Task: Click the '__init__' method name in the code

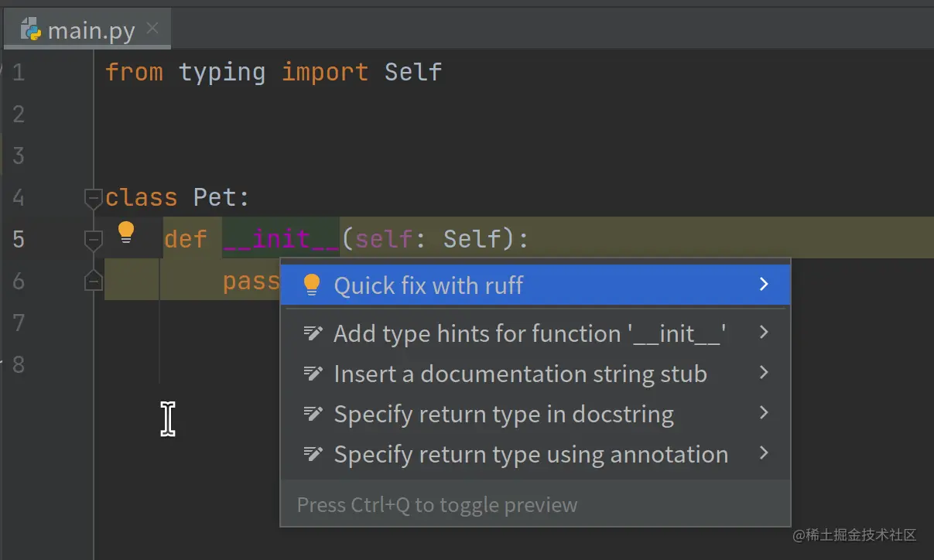Action: pos(282,240)
